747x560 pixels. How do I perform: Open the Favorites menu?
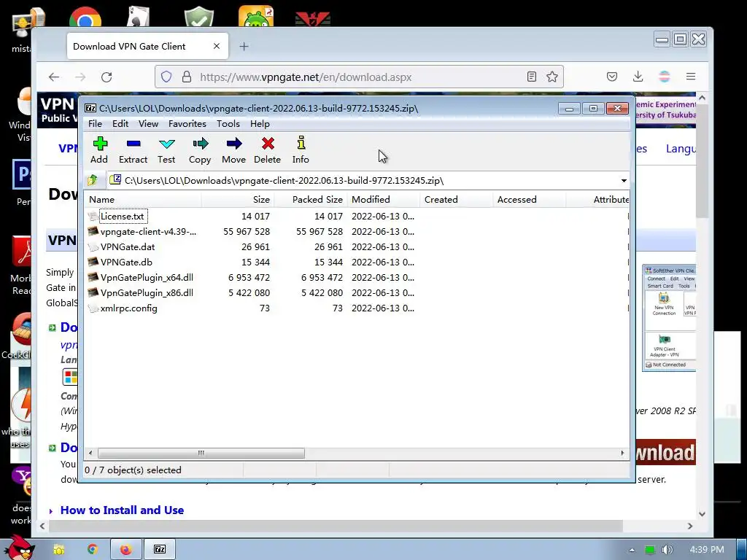(x=187, y=124)
